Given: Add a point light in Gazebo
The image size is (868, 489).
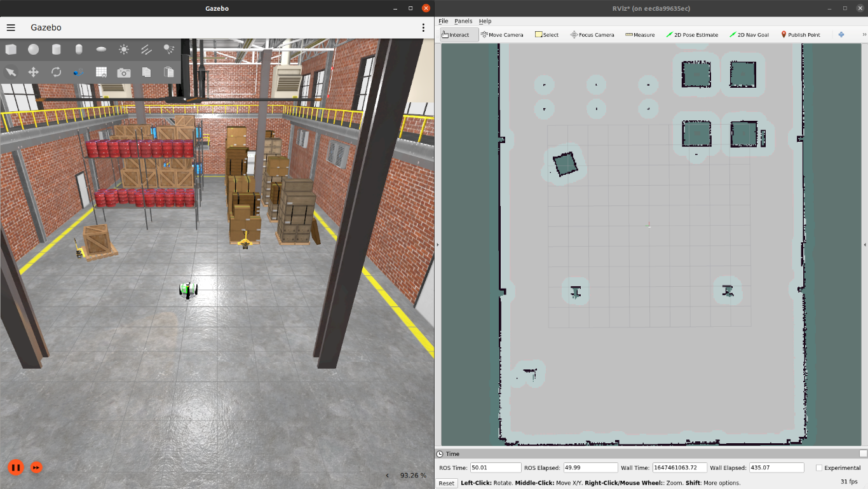Looking at the screenshot, I should click(124, 50).
